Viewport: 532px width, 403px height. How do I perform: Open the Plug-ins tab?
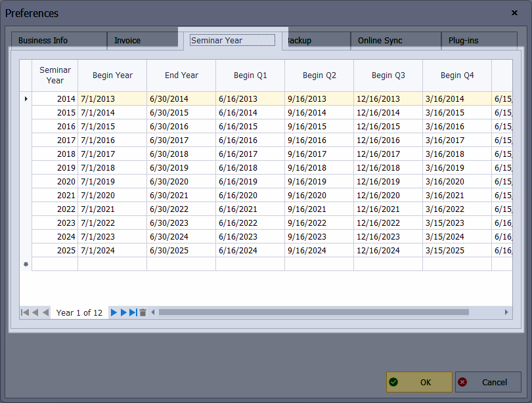tap(479, 41)
